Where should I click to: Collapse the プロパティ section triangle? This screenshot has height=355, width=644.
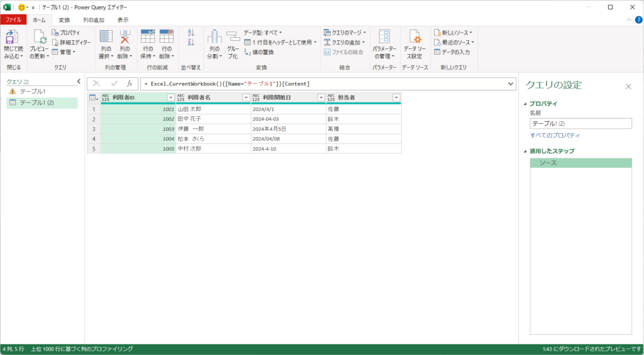(525, 104)
